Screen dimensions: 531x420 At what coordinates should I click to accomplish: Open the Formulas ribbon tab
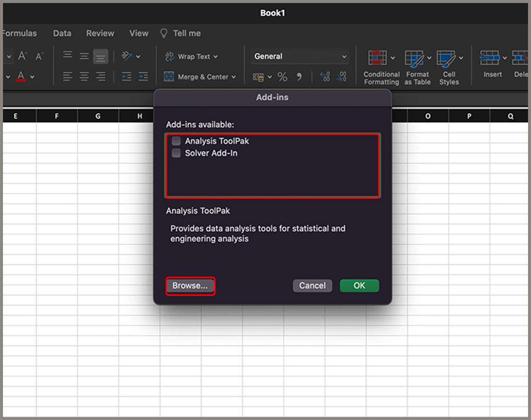19,33
